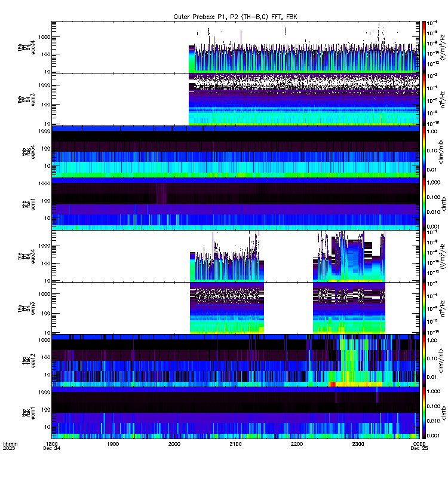Click the color bar of the thc fff edc34 panel
448x478 pixels.
[424, 256]
